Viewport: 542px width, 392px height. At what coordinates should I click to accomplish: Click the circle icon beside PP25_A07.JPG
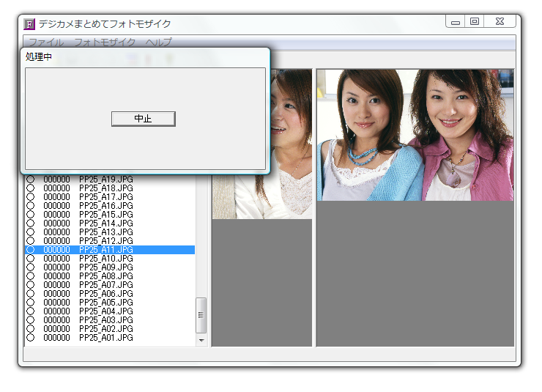pos(31,285)
